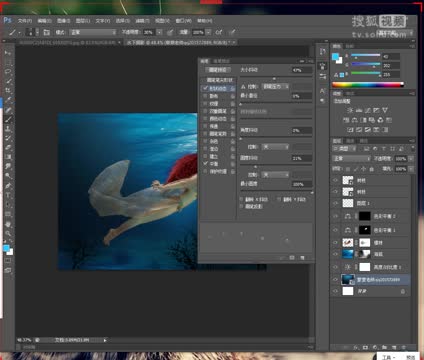Open the layer filter kind dropdown

point(344,149)
